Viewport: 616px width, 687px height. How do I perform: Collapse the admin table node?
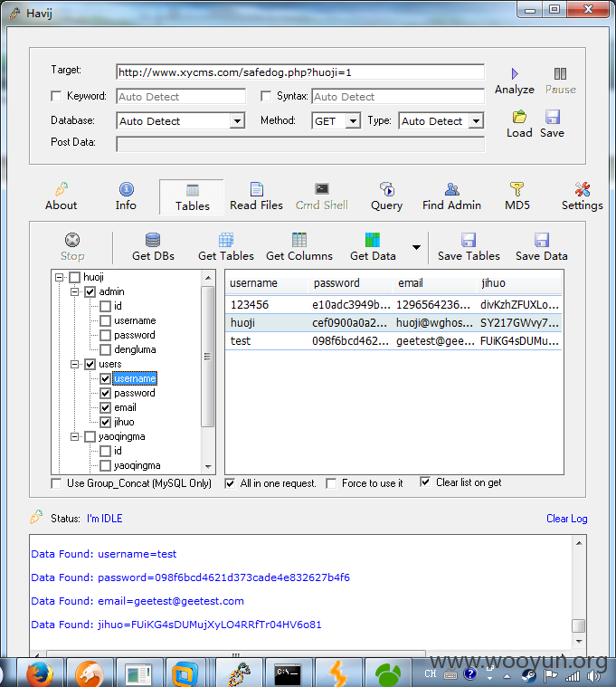click(x=74, y=291)
